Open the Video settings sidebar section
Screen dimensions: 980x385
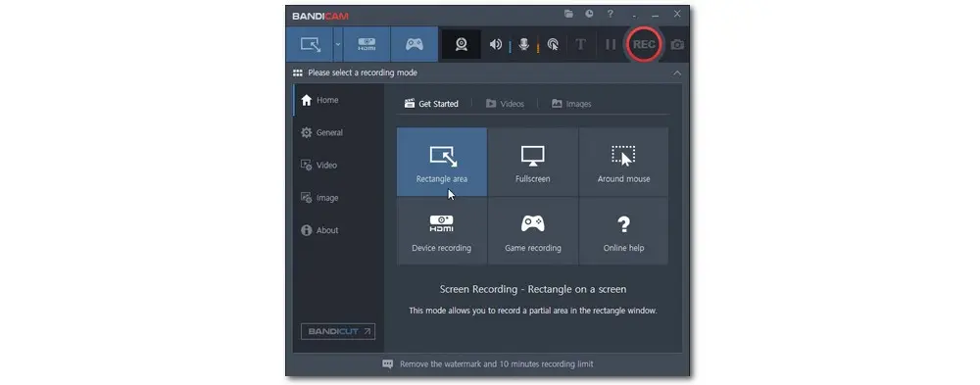tap(338, 165)
